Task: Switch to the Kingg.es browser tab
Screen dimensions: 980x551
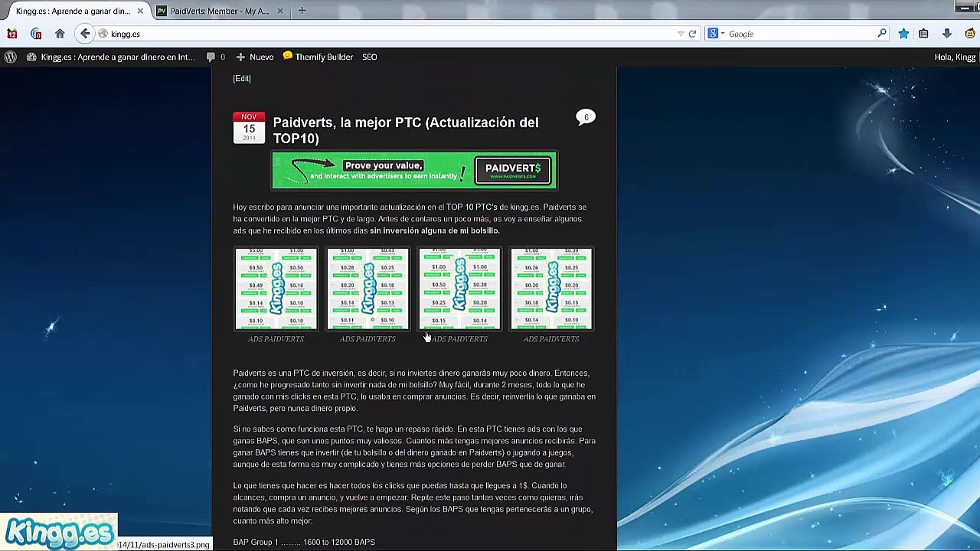Action: tap(73, 11)
